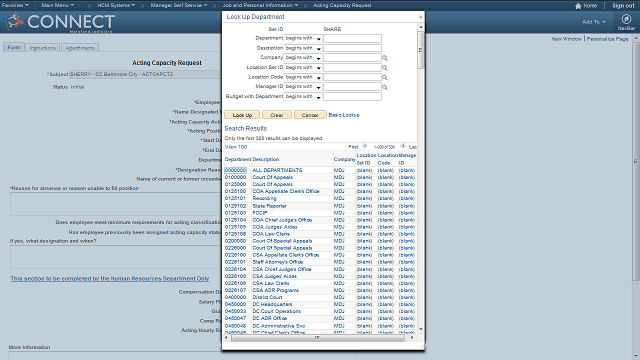
Task: Click View 100 link
Action: point(236,147)
